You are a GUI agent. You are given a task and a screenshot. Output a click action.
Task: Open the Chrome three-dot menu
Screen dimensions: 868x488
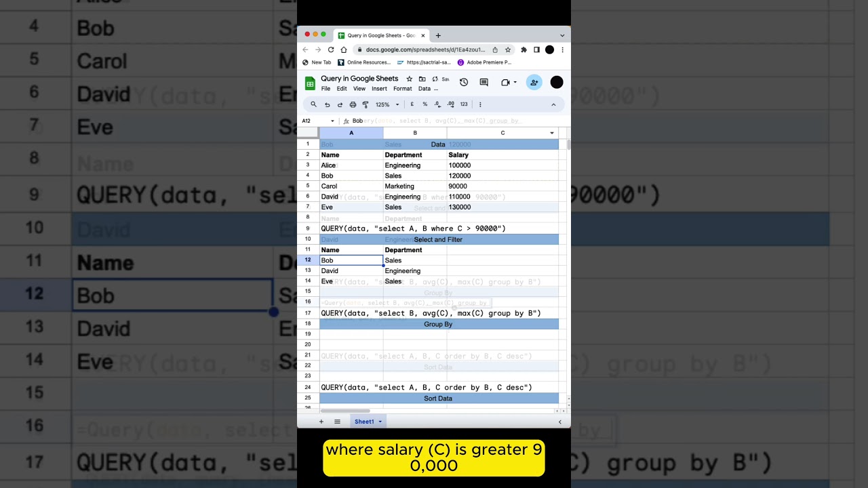pyautogui.click(x=562, y=49)
